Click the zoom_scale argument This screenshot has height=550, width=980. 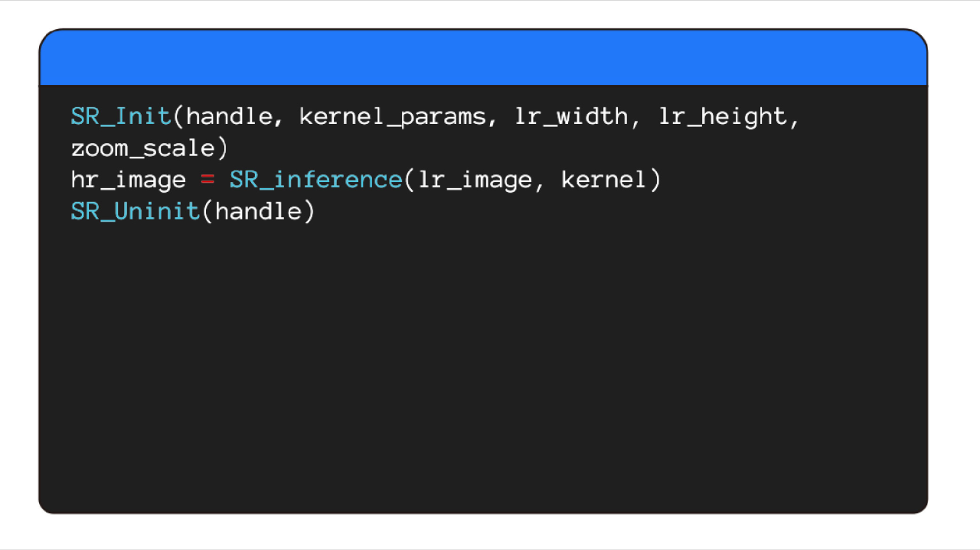[x=142, y=148]
